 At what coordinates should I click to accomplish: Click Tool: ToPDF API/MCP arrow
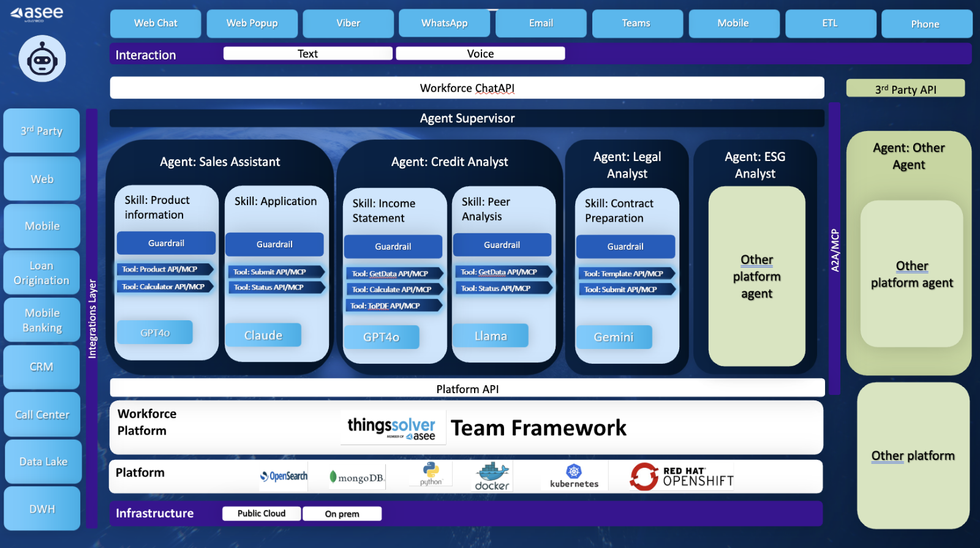click(x=394, y=306)
